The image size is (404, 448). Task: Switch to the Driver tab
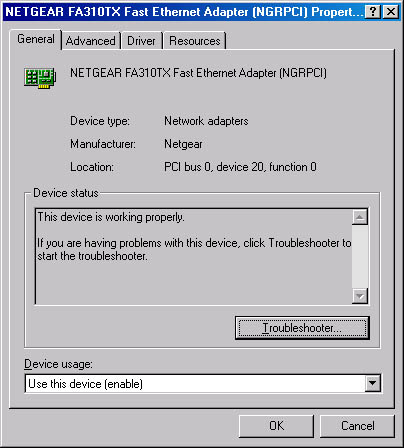141,41
